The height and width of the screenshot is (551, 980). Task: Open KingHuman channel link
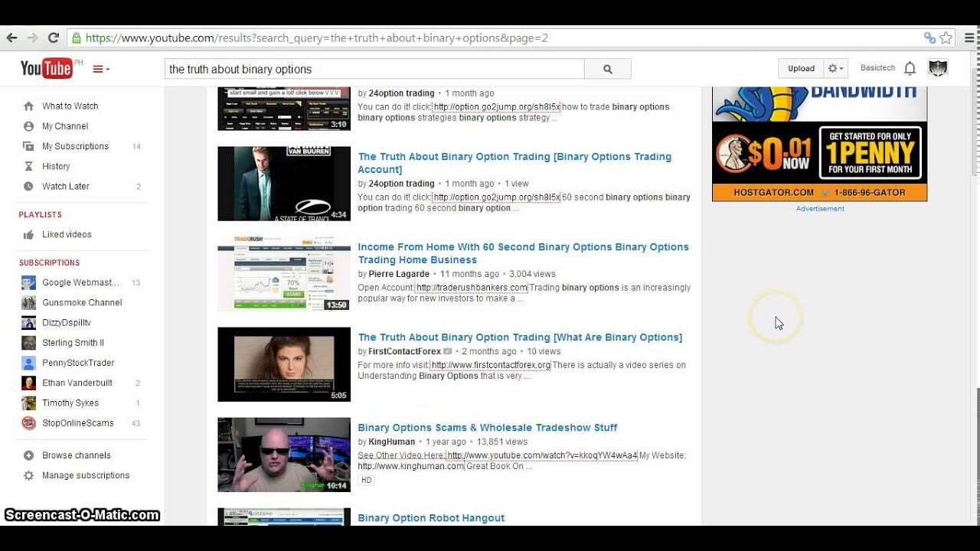[x=391, y=442]
